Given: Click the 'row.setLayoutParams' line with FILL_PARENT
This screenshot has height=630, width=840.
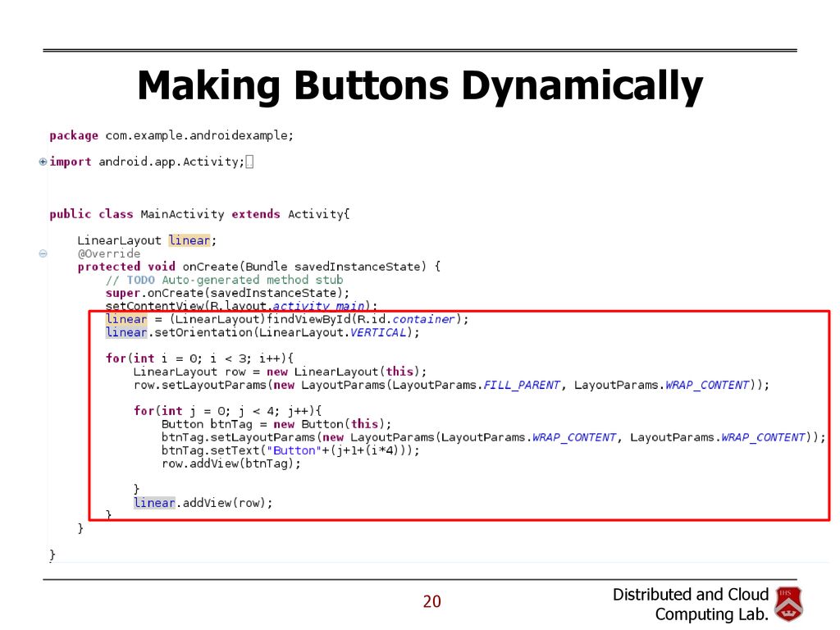Looking at the screenshot, I should coord(451,385).
